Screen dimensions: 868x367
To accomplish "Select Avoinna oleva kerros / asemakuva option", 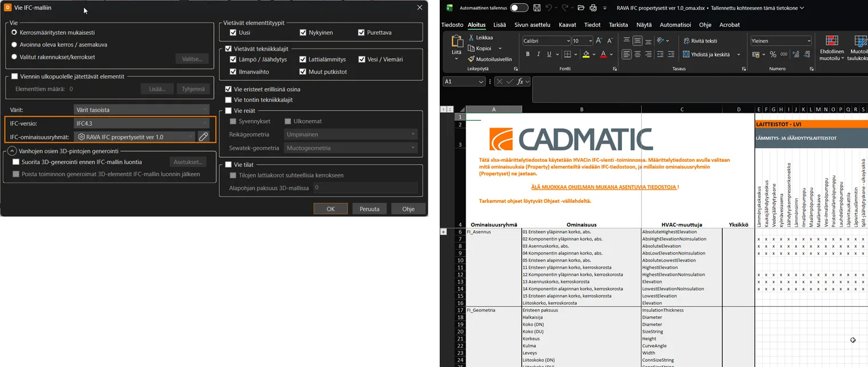I will [14, 44].
